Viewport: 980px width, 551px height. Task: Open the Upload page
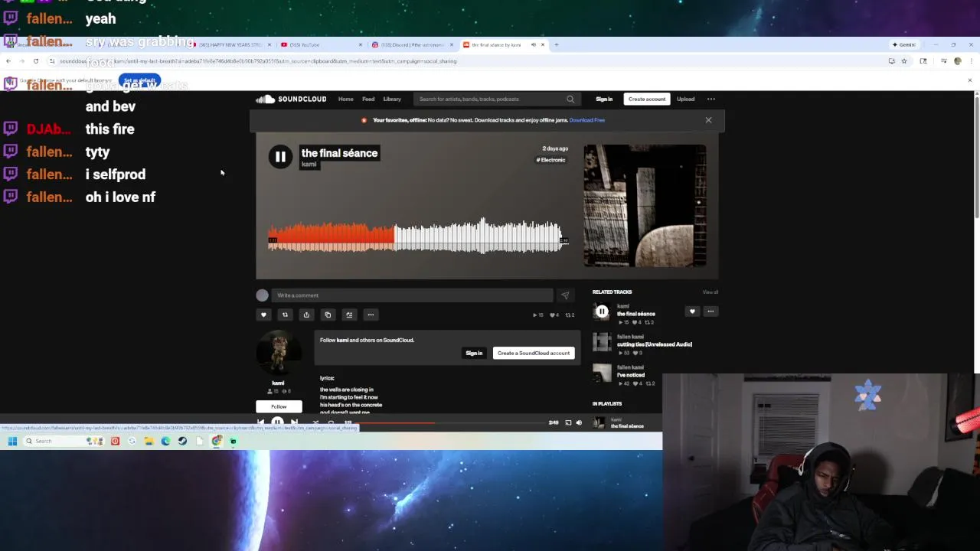click(x=685, y=99)
